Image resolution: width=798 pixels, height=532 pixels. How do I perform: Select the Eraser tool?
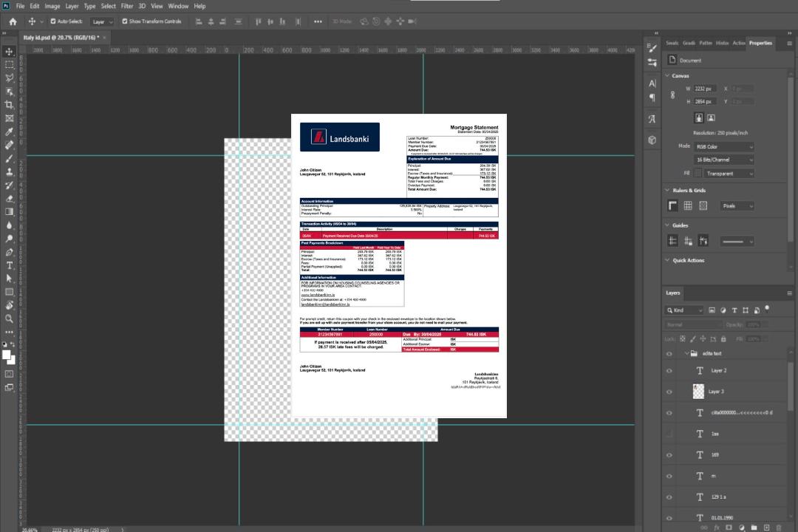[9, 199]
